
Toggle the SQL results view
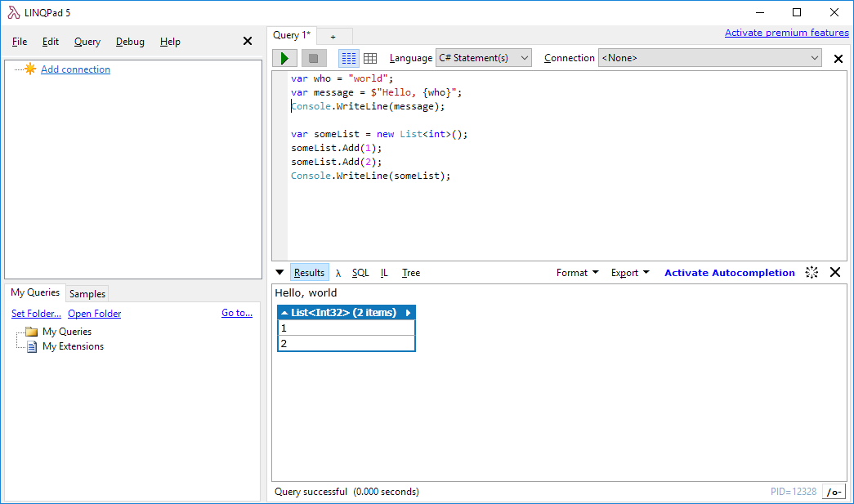(x=360, y=272)
